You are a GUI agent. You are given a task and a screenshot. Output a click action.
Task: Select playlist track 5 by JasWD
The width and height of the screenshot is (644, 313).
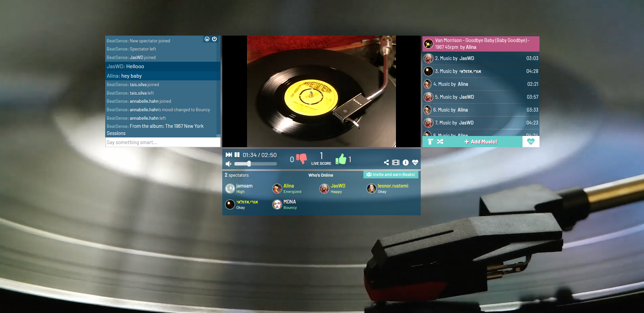pyautogui.click(x=481, y=97)
